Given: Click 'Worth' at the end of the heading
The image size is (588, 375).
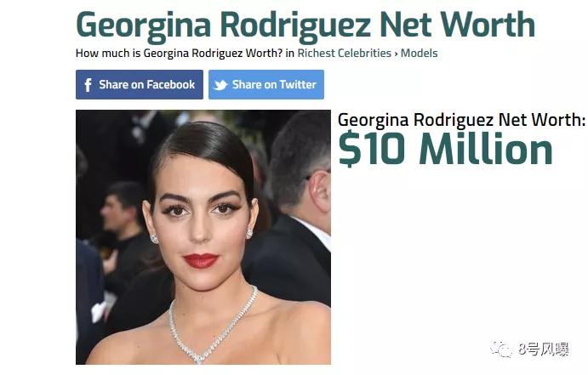Looking at the screenshot, I should pos(488,25).
